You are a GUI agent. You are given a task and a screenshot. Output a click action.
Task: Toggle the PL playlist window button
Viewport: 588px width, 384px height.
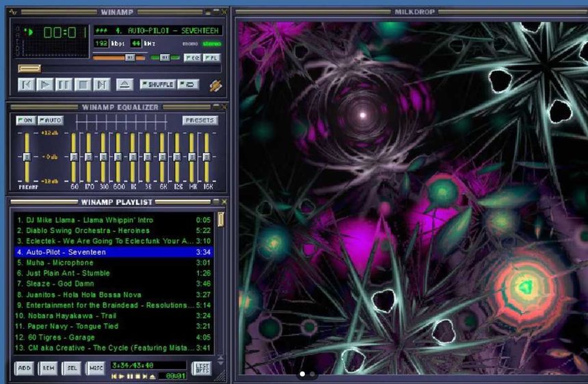pos(211,57)
